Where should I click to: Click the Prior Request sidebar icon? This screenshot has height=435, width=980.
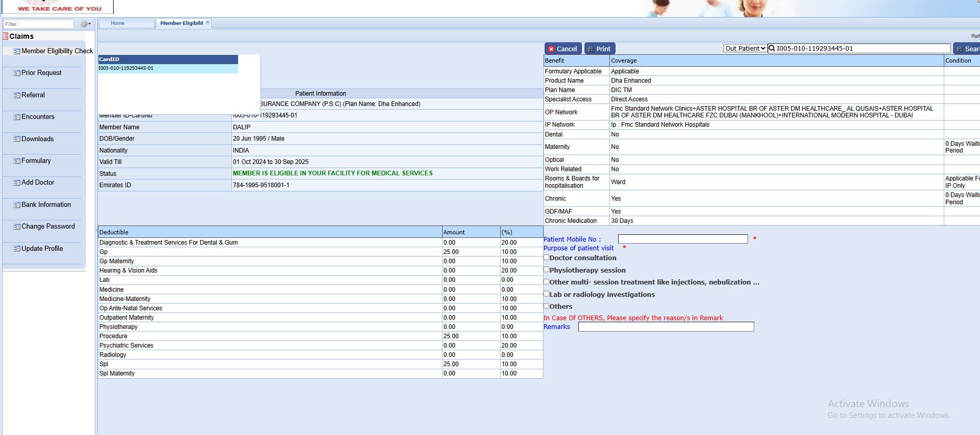pyautogui.click(x=17, y=73)
